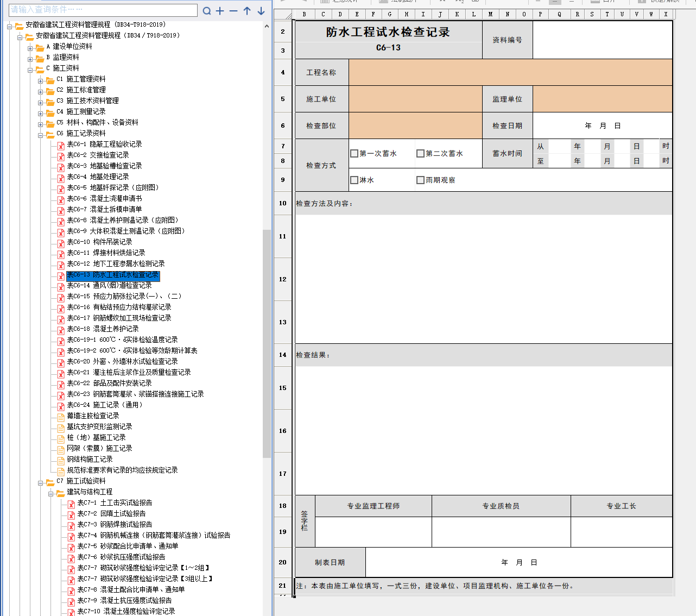Check the 第一次蓄水 checkbox
This screenshot has height=616, width=696.
pos(354,154)
